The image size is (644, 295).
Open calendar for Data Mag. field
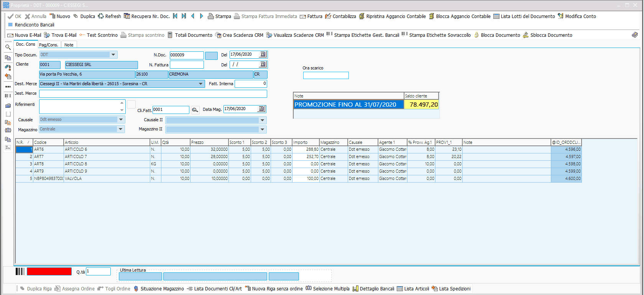pos(261,109)
